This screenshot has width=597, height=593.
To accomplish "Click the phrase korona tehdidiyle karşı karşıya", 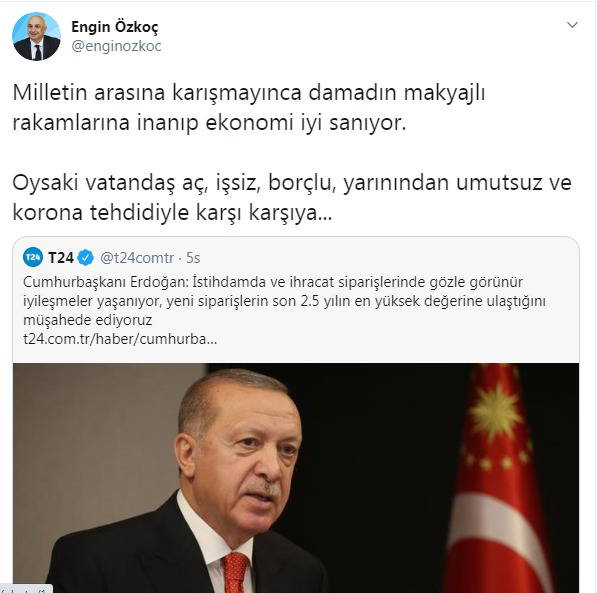I will click(x=172, y=213).
